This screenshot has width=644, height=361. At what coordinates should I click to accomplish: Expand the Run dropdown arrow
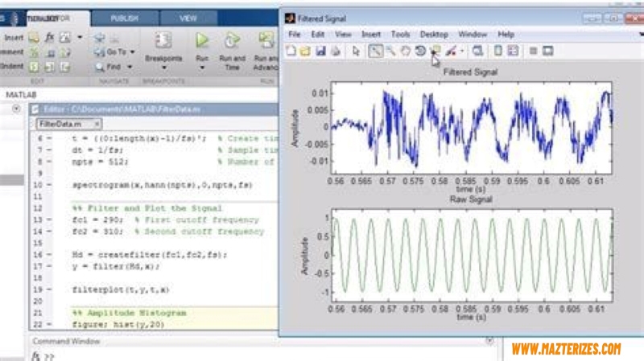202,68
